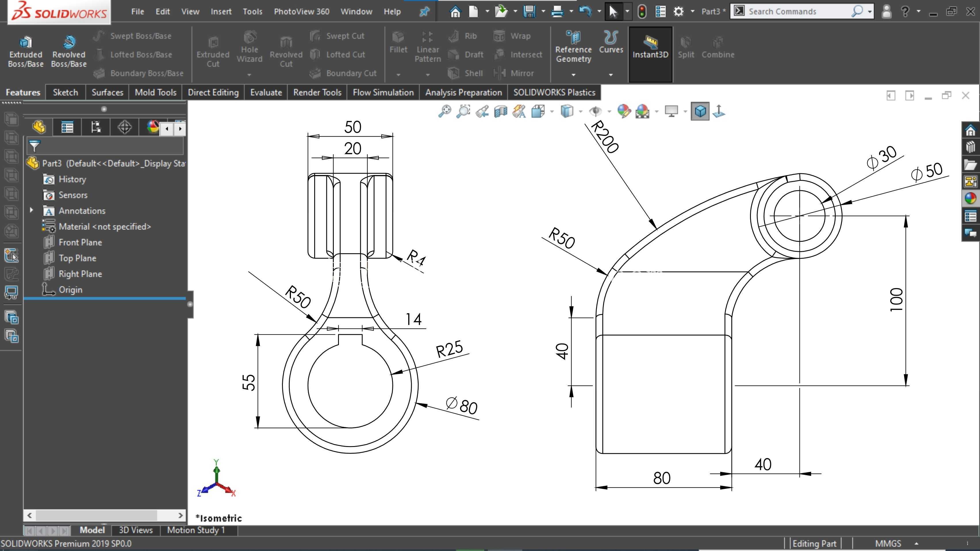Open the Options dropdown arrow
This screenshot has height=551, width=980.
pos(693,11)
